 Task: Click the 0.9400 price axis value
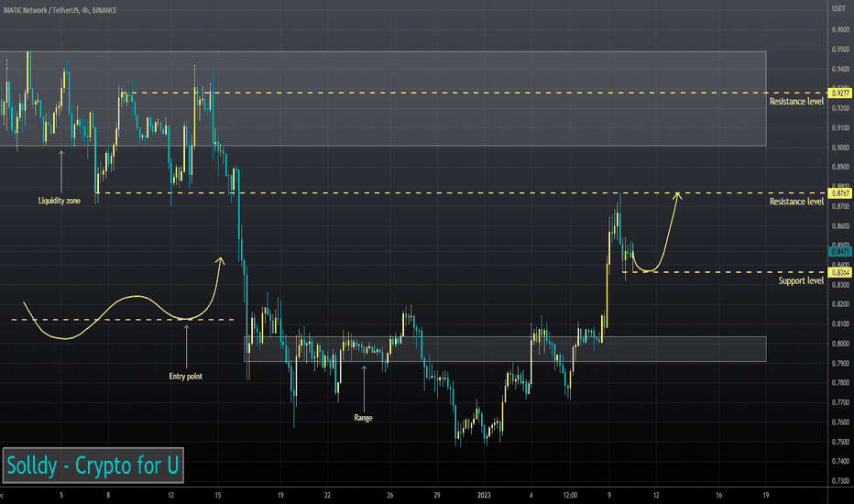point(840,69)
